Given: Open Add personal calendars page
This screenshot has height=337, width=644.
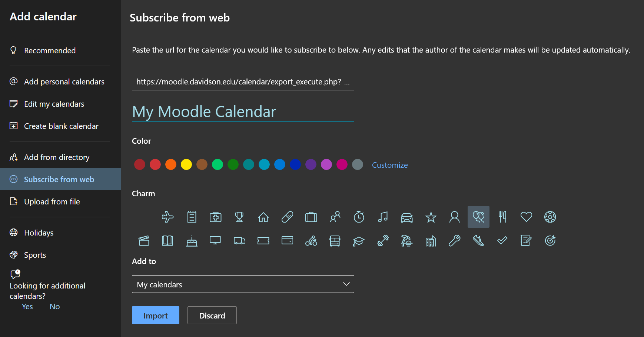Looking at the screenshot, I should (64, 81).
